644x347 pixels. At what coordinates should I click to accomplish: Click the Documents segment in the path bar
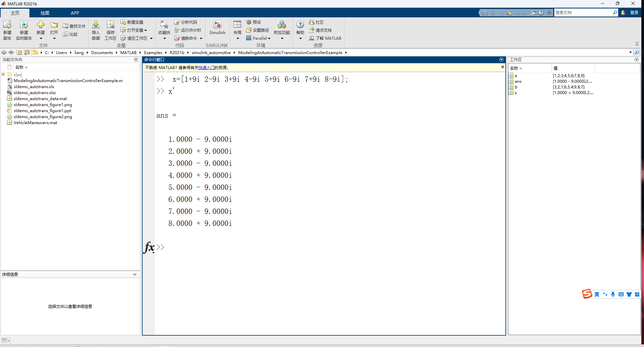tap(102, 52)
